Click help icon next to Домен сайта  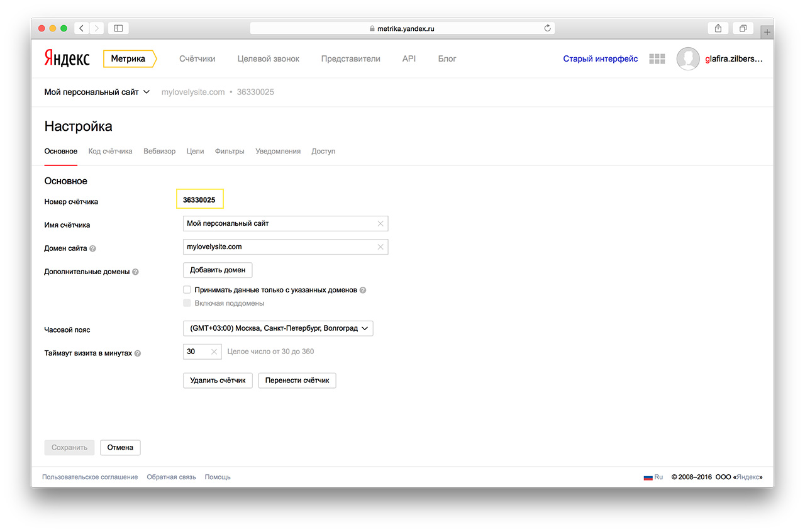tap(93, 248)
